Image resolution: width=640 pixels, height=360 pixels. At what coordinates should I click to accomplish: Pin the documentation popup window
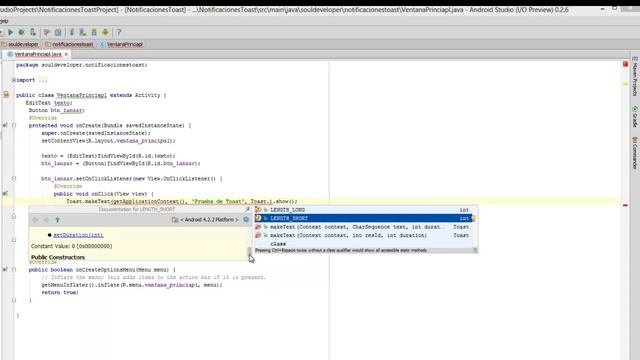click(247, 209)
